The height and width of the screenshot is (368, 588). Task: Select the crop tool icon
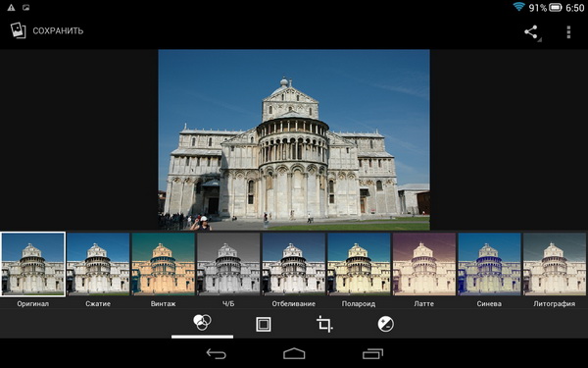[x=324, y=324]
